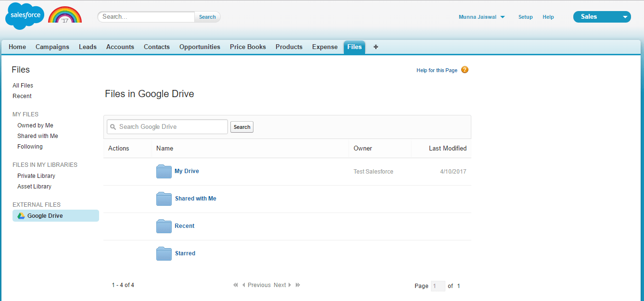Click the Next page link
The image size is (644, 301).
point(280,285)
